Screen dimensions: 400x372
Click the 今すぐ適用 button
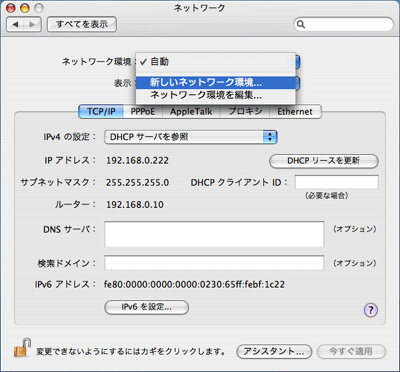tap(351, 351)
